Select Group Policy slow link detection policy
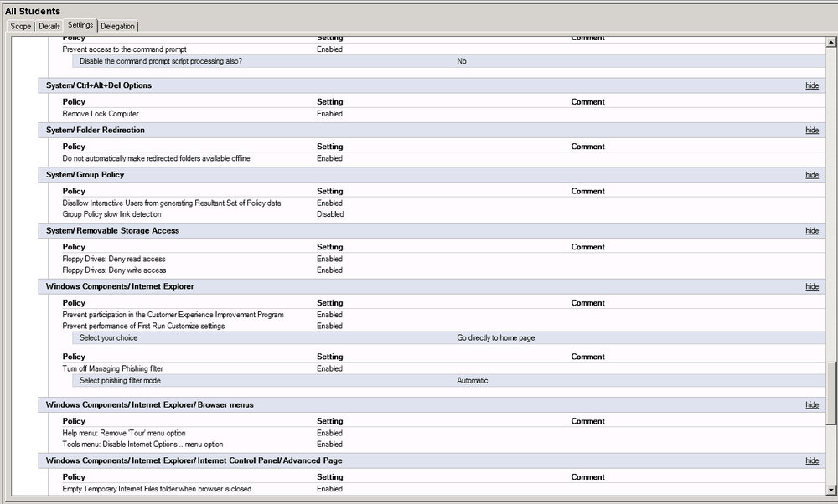Viewport: 838px width, 504px height. coord(111,214)
